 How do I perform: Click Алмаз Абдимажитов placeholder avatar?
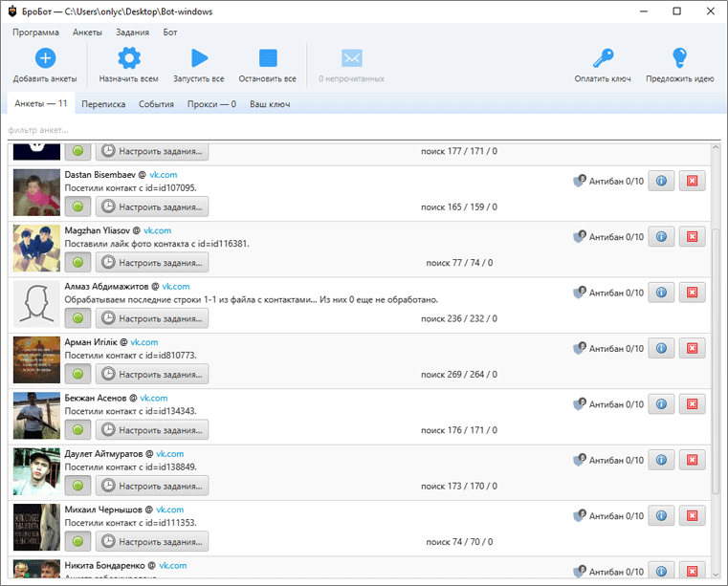[36, 304]
